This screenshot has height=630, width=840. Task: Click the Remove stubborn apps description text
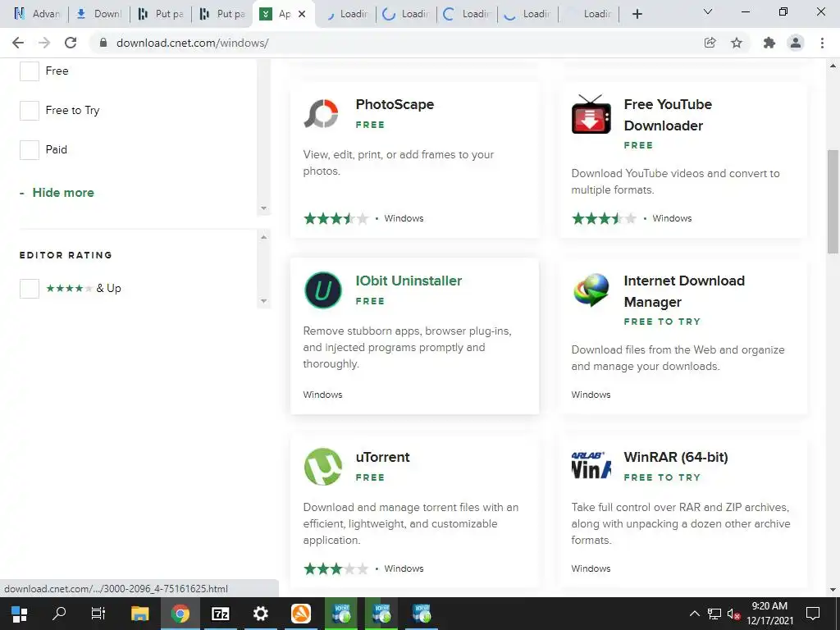(407, 347)
